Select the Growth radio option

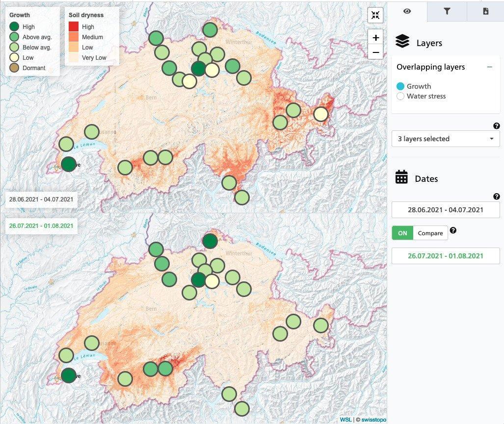(400, 86)
